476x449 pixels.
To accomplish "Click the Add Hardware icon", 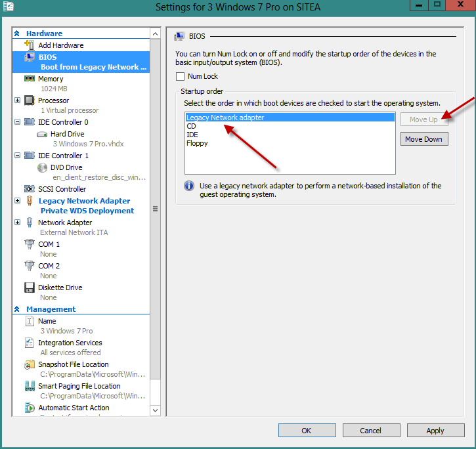I will click(x=30, y=45).
